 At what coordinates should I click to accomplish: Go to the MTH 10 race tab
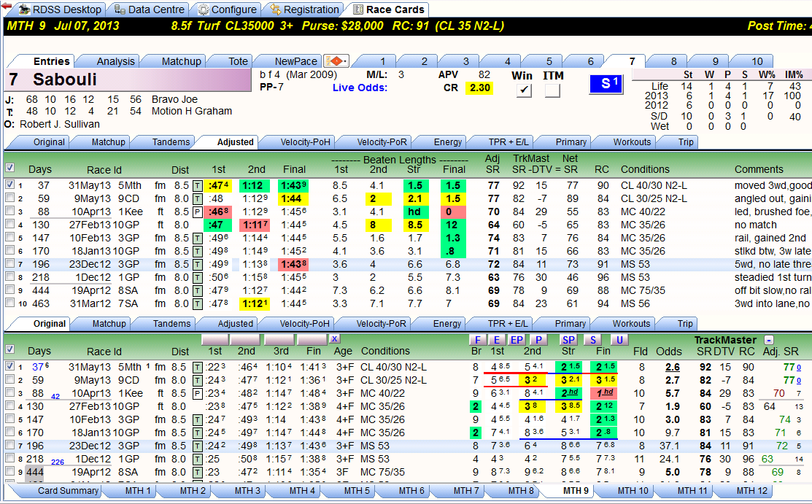point(633,491)
